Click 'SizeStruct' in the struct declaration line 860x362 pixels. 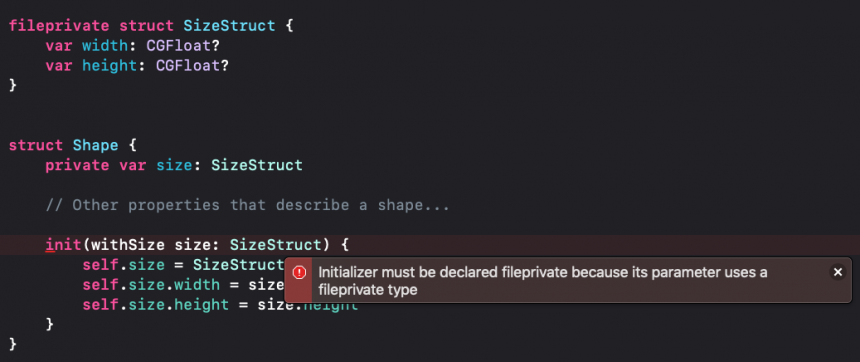pos(229,26)
